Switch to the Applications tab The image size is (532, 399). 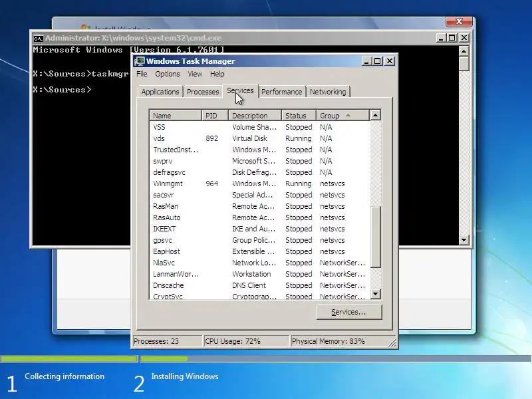tap(160, 92)
